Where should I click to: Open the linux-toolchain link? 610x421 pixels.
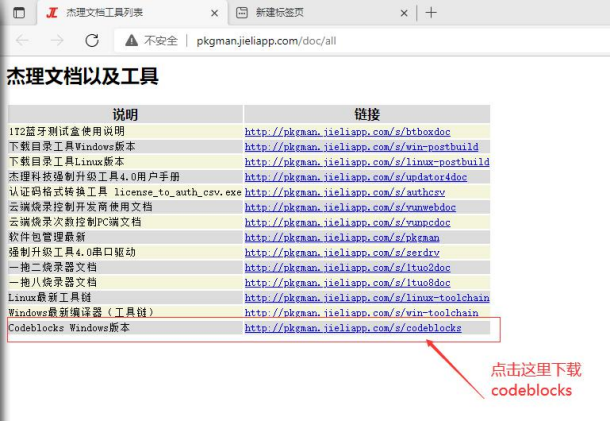367,298
